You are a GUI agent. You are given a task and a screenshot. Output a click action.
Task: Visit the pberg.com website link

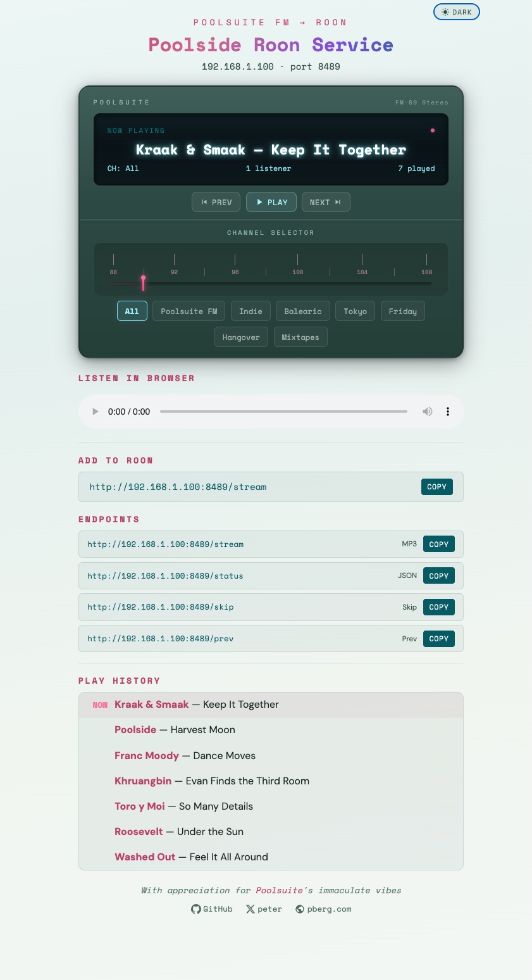[x=323, y=909]
